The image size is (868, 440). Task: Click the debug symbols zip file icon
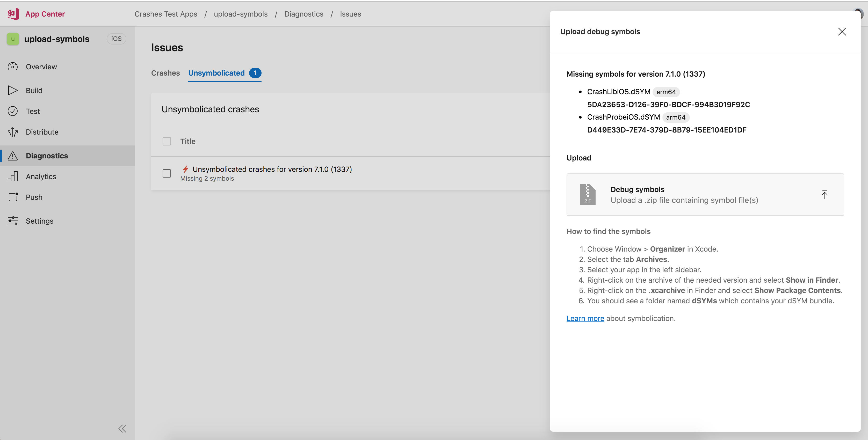pyautogui.click(x=588, y=194)
